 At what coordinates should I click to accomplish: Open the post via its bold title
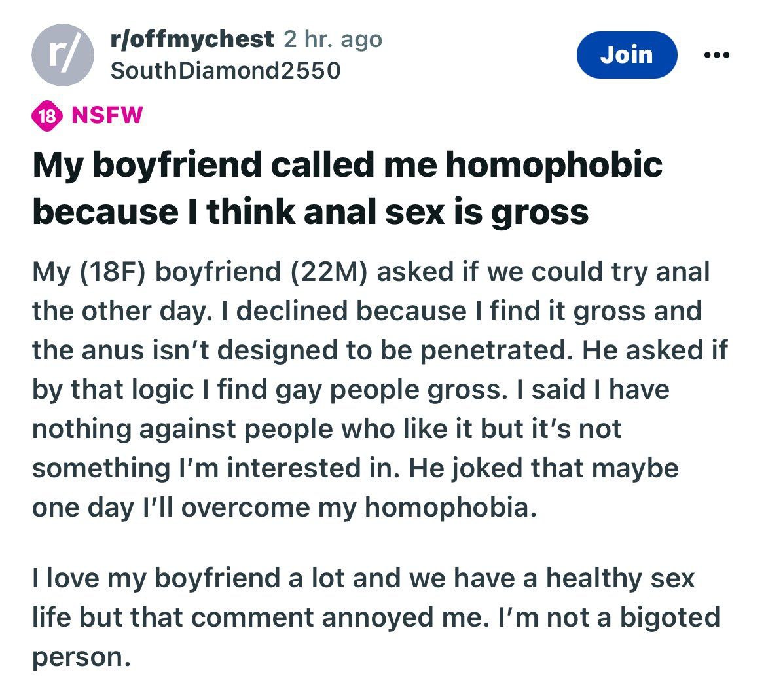(x=348, y=188)
